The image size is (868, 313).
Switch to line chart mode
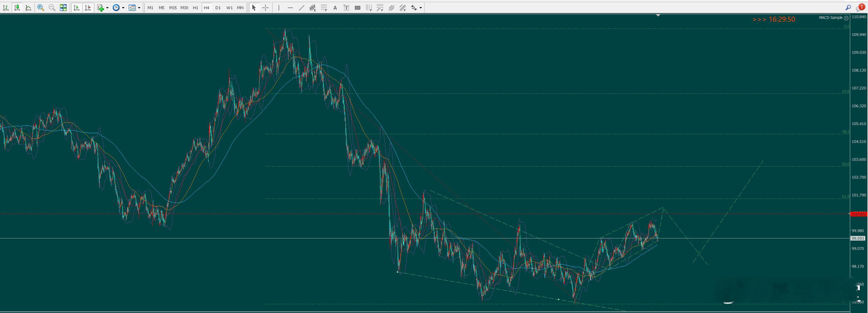point(28,7)
